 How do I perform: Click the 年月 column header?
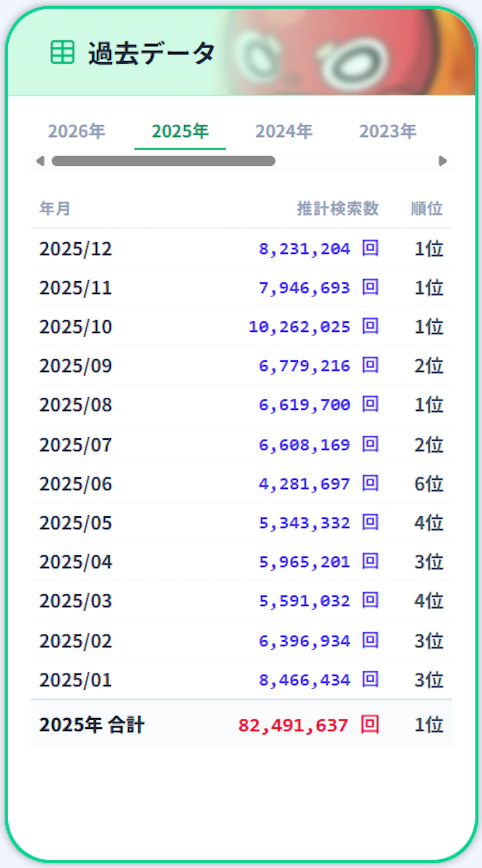[55, 209]
